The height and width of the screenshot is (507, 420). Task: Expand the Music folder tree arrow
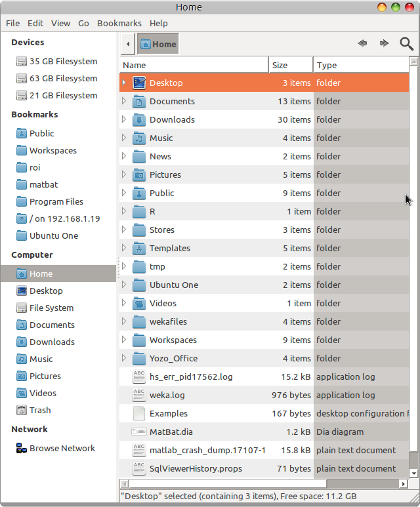pos(124,138)
